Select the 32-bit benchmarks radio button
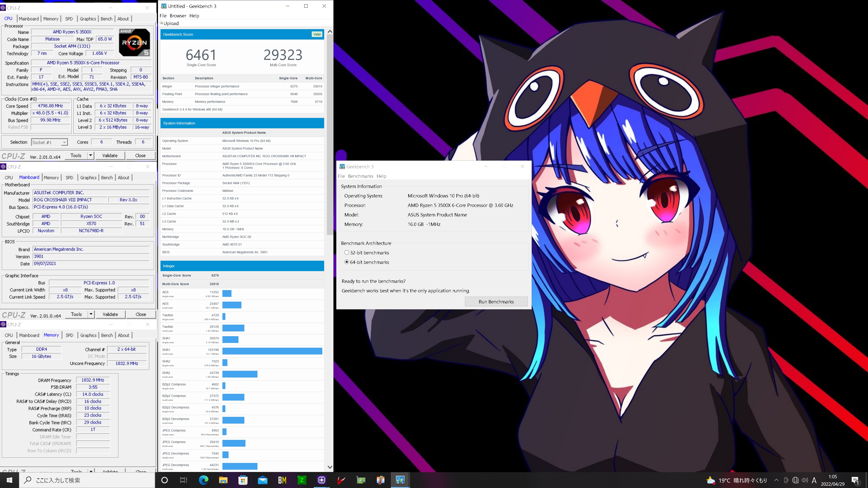 [x=347, y=253]
